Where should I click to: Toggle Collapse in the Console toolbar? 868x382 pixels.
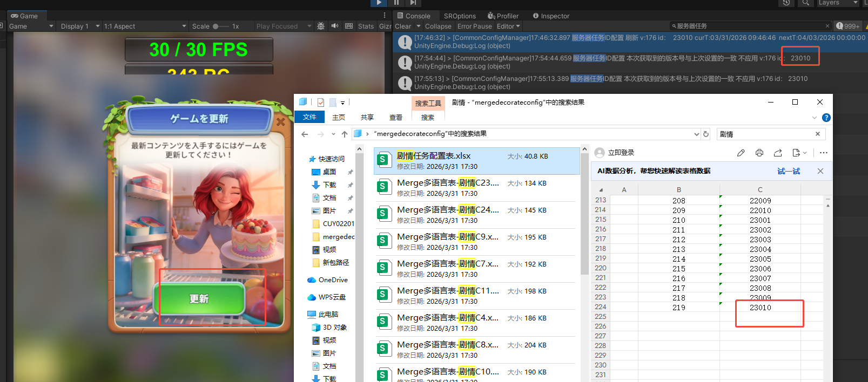point(438,26)
